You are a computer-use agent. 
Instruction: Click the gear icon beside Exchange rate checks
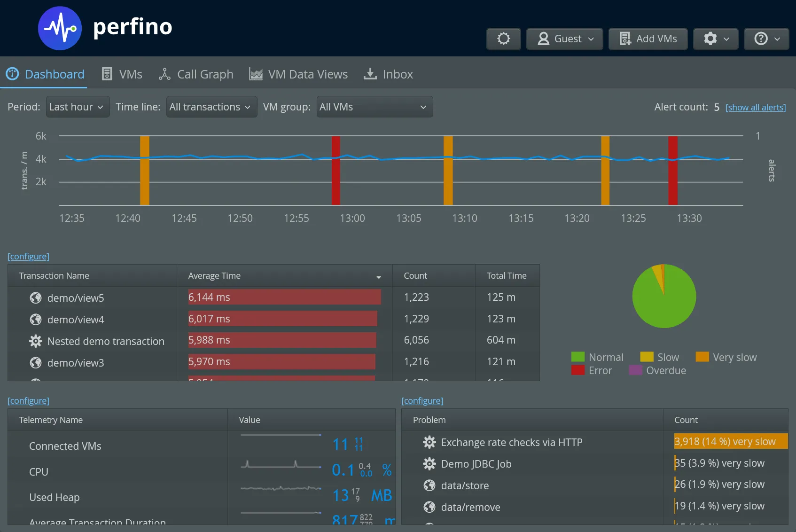click(429, 442)
